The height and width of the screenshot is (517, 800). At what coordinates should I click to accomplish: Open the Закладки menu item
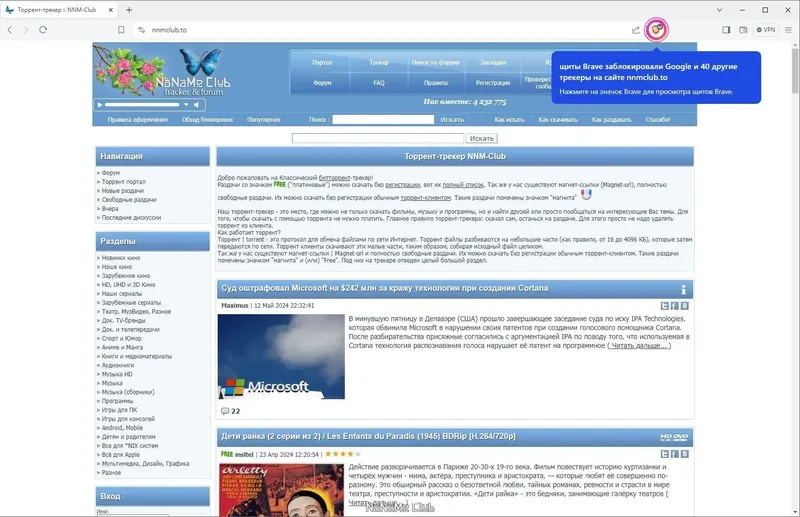[493, 62]
